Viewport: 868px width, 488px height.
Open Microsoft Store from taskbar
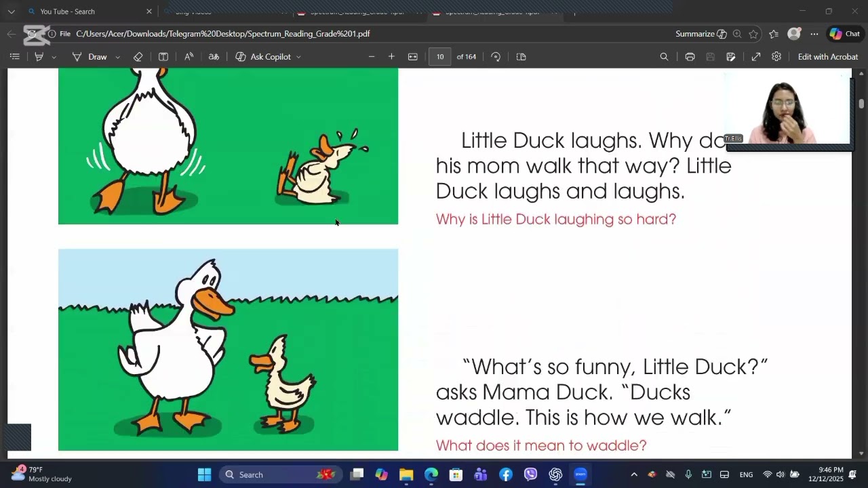[x=456, y=474]
